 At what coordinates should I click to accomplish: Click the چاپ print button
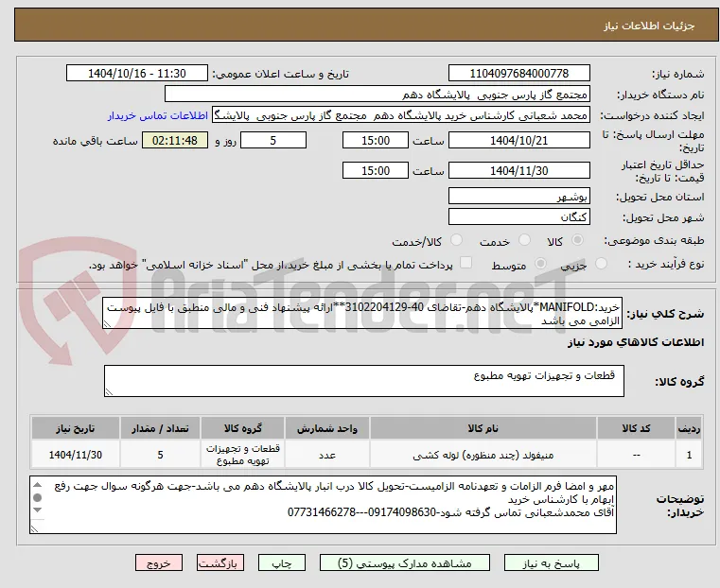pos(282,562)
